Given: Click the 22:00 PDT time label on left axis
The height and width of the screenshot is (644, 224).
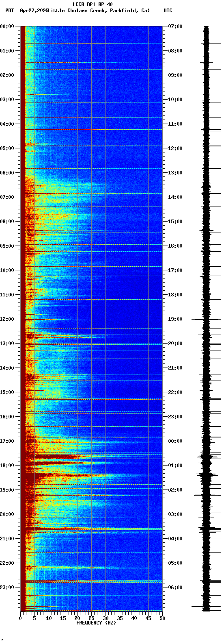Looking at the screenshot, I should pyautogui.click(x=7, y=563).
